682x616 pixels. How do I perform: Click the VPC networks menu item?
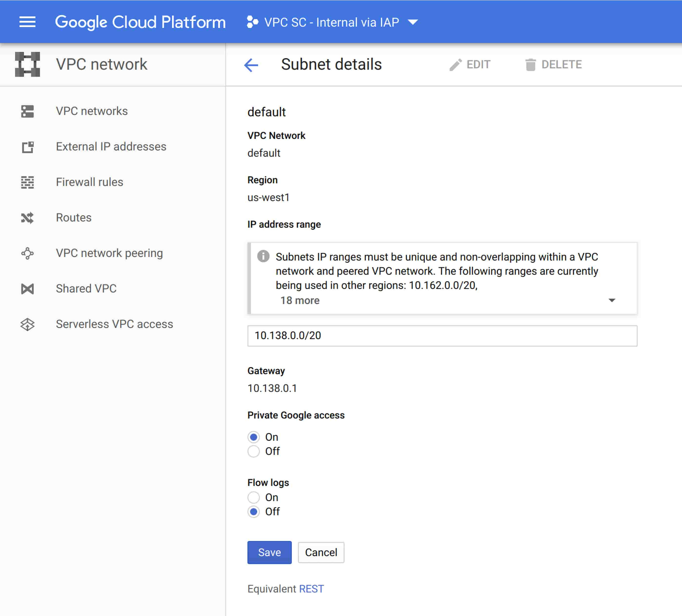(x=91, y=110)
